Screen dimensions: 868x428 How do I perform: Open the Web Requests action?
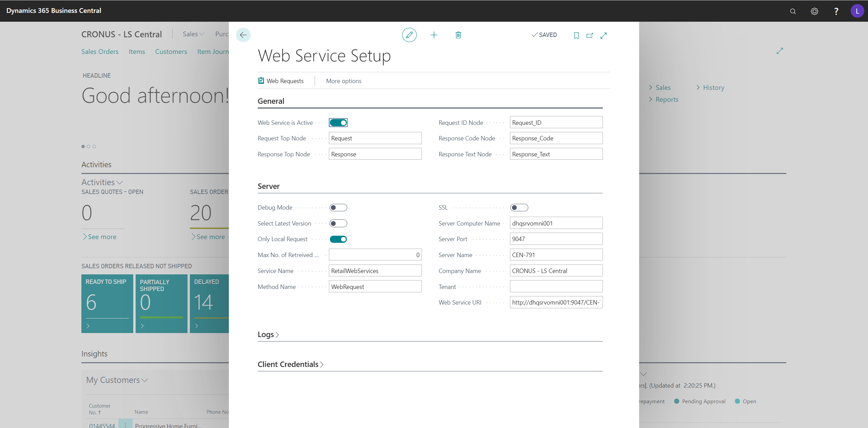point(281,81)
